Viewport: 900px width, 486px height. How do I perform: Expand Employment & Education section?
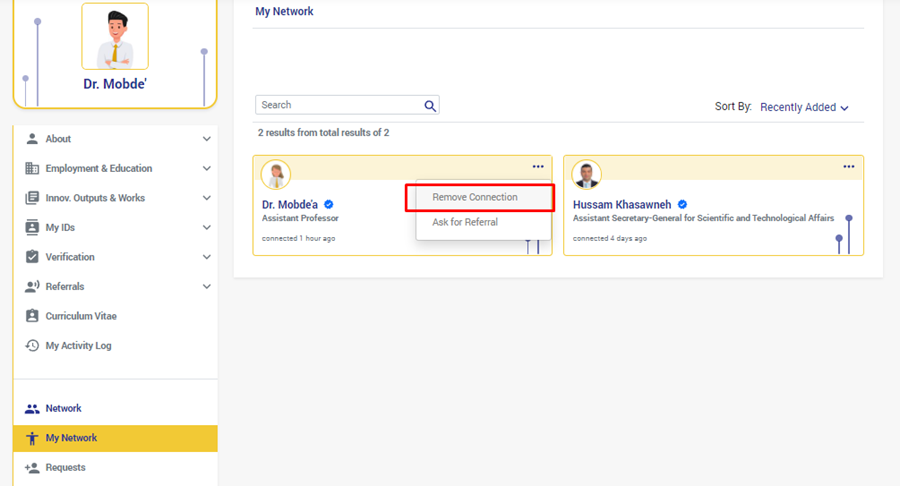(206, 169)
